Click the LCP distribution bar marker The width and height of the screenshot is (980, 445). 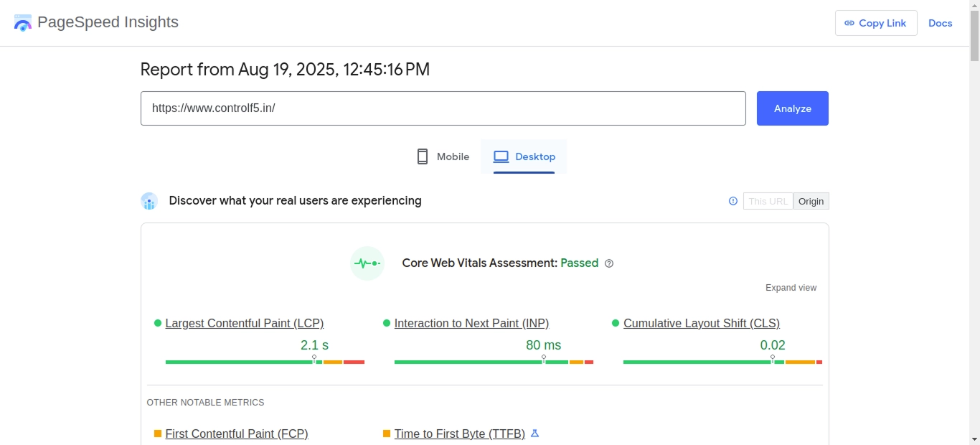[314, 359]
